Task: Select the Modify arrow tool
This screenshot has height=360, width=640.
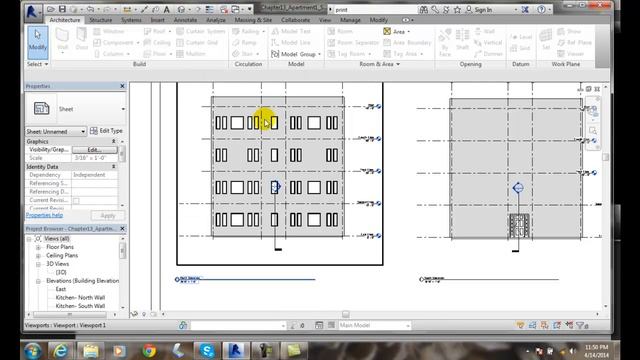Action: click(x=38, y=41)
